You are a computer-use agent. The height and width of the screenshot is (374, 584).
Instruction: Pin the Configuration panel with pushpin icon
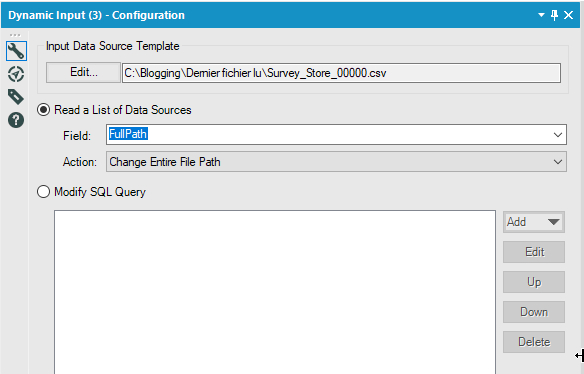(555, 15)
